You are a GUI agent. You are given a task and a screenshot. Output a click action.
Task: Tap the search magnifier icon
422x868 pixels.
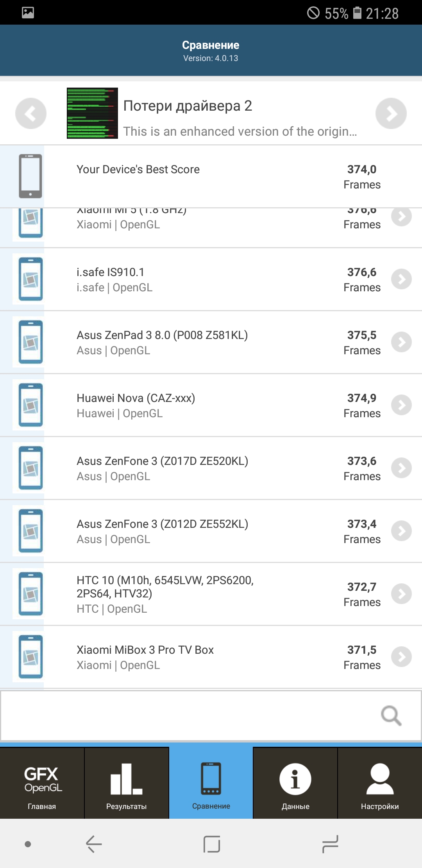(x=391, y=716)
